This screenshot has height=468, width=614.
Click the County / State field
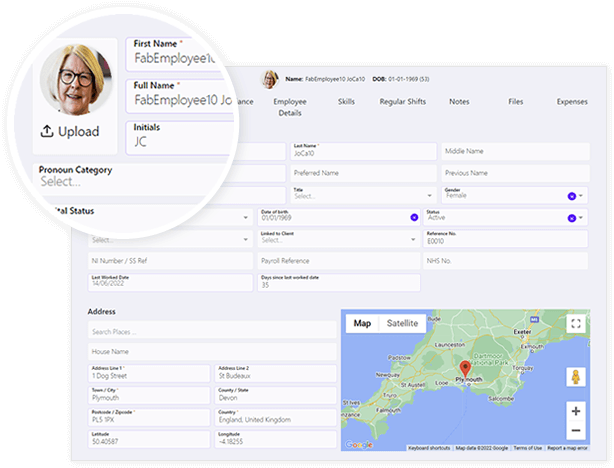pyautogui.click(x=276, y=396)
